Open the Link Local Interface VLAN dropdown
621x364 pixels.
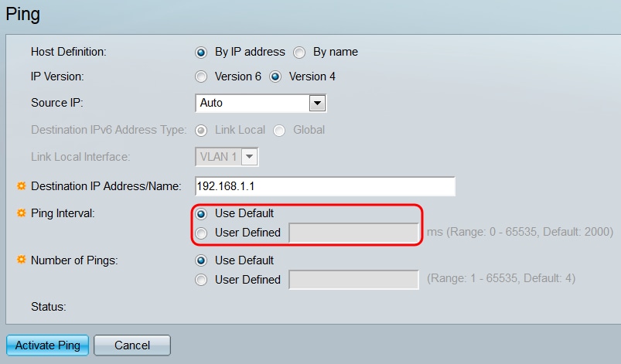[226, 157]
